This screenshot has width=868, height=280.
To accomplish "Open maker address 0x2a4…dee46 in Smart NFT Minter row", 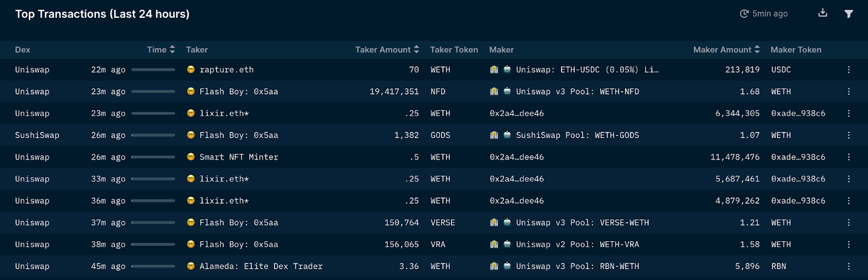I will click(516, 157).
